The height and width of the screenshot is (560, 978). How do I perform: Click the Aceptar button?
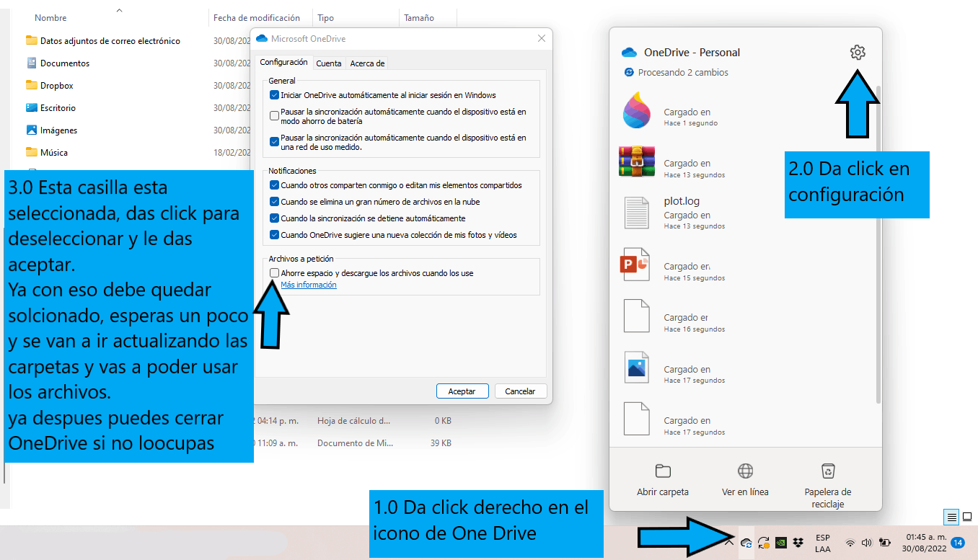[462, 391]
